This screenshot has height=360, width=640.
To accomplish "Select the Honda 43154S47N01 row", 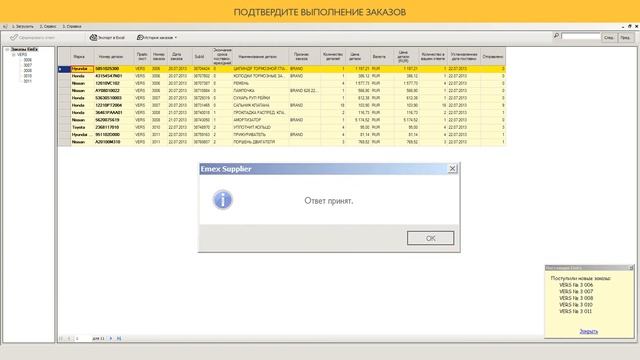I will (x=282, y=76).
